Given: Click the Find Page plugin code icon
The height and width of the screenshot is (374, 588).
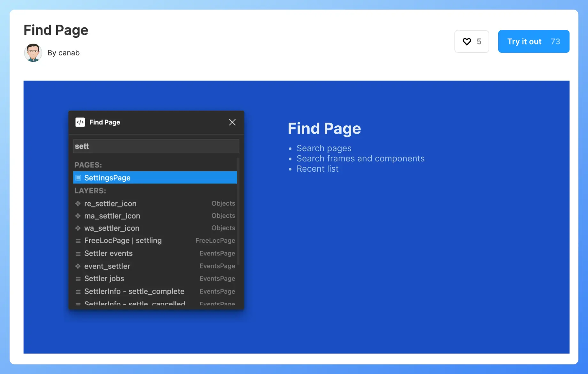Looking at the screenshot, I should point(80,122).
